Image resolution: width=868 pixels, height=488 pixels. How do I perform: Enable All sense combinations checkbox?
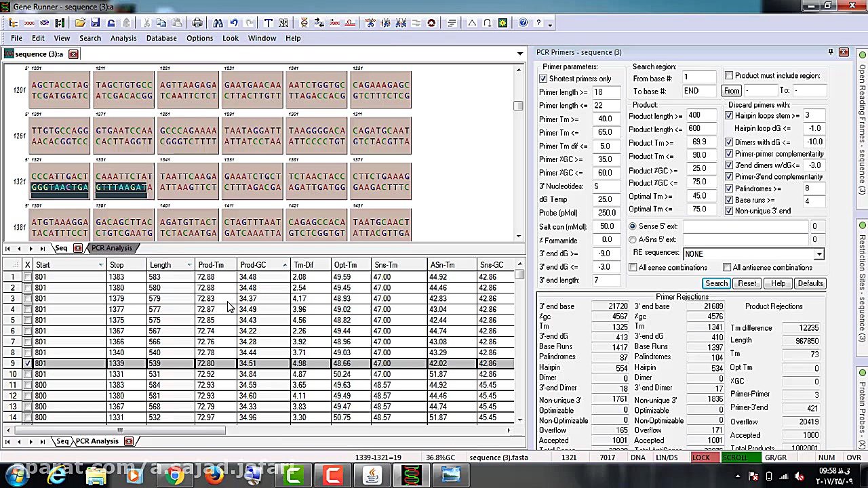[x=633, y=268]
